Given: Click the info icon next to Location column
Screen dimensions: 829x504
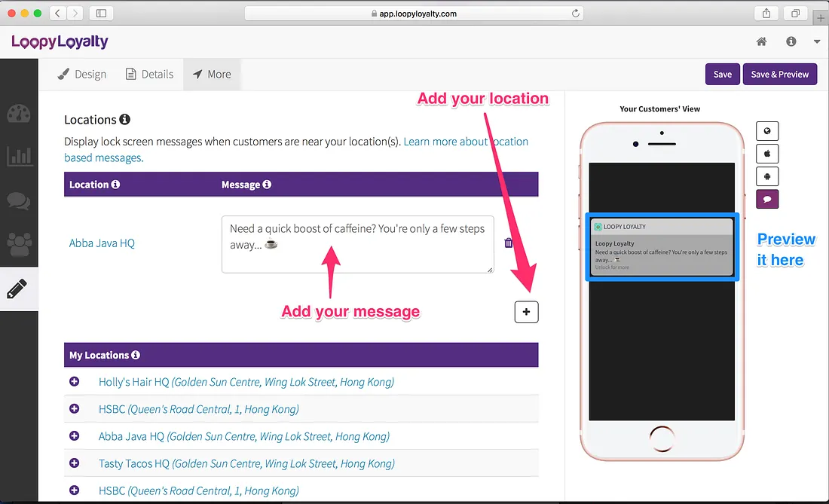Looking at the screenshot, I should point(115,185).
